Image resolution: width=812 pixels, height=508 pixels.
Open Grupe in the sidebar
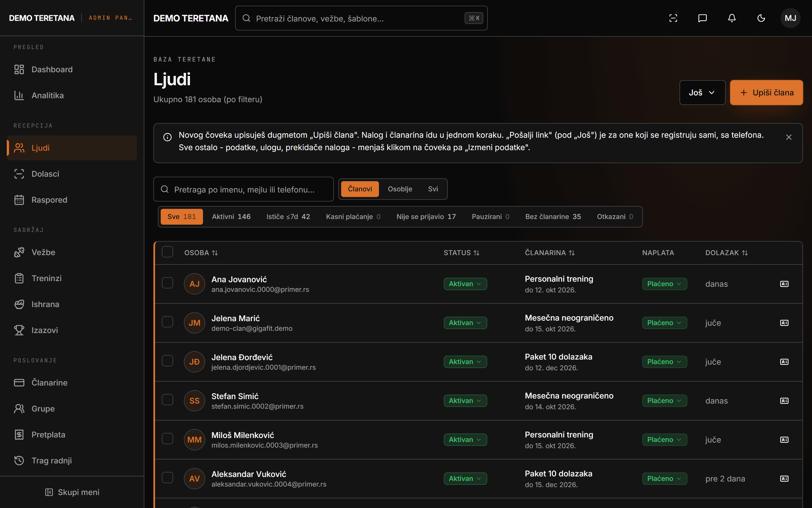(72, 409)
